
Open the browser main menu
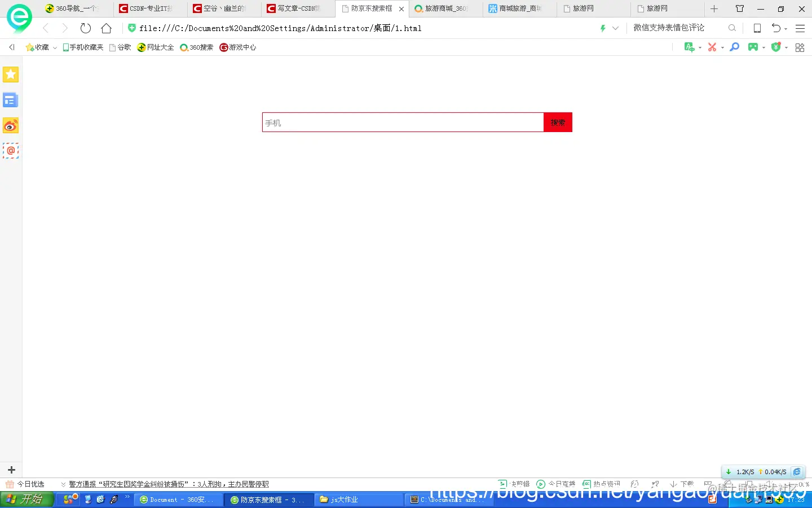click(x=800, y=28)
